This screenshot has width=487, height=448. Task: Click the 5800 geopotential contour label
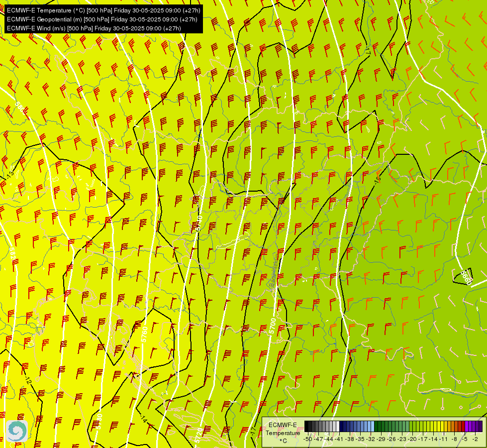coord(20,108)
